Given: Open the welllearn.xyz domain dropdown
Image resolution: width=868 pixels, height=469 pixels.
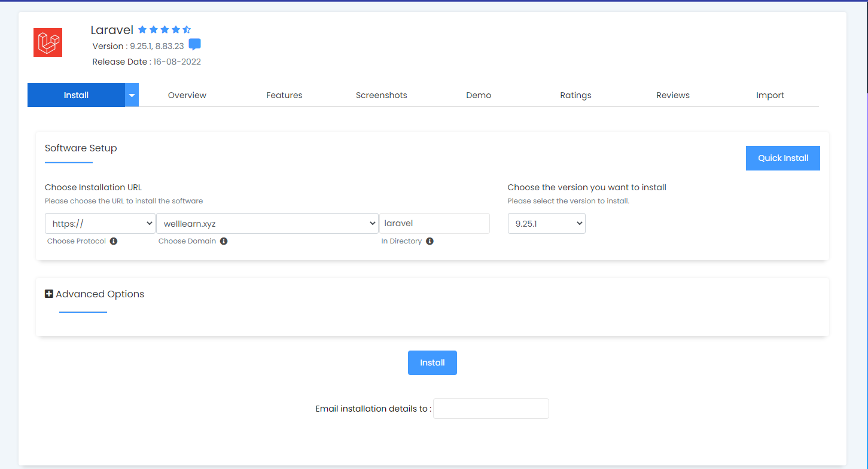Looking at the screenshot, I should tap(267, 224).
